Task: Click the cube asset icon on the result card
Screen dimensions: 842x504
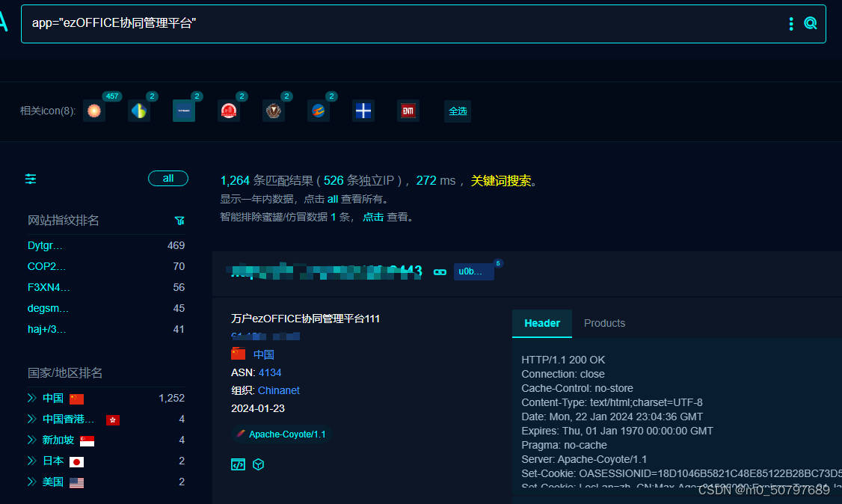Action: 258,464
